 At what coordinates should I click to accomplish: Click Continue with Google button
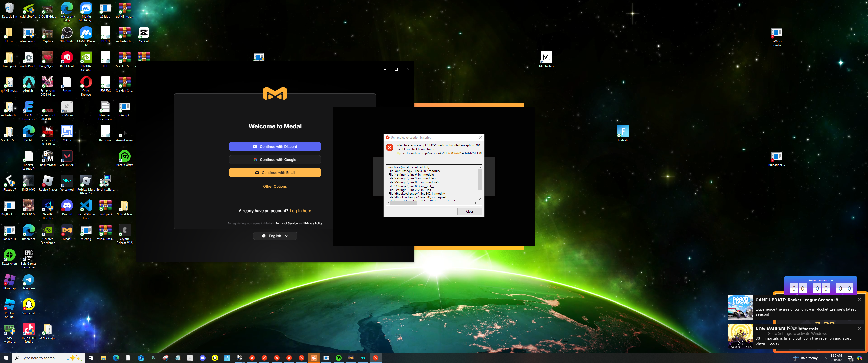[x=275, y=160]
